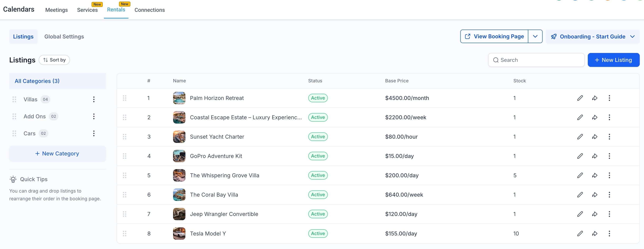Go to Connections tab
The width and height of the screenshot is (644, 249).
(150, 10)
